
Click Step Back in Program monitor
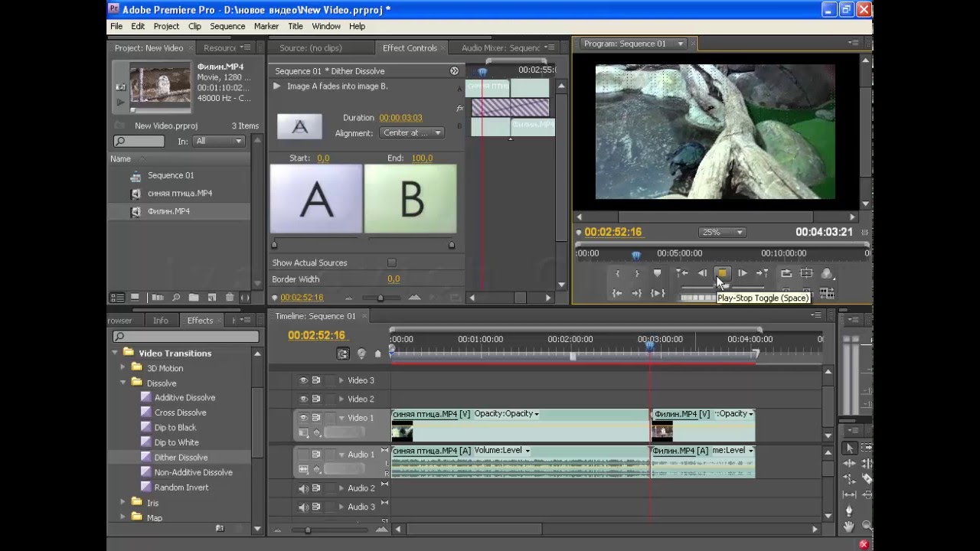(701, 273)
